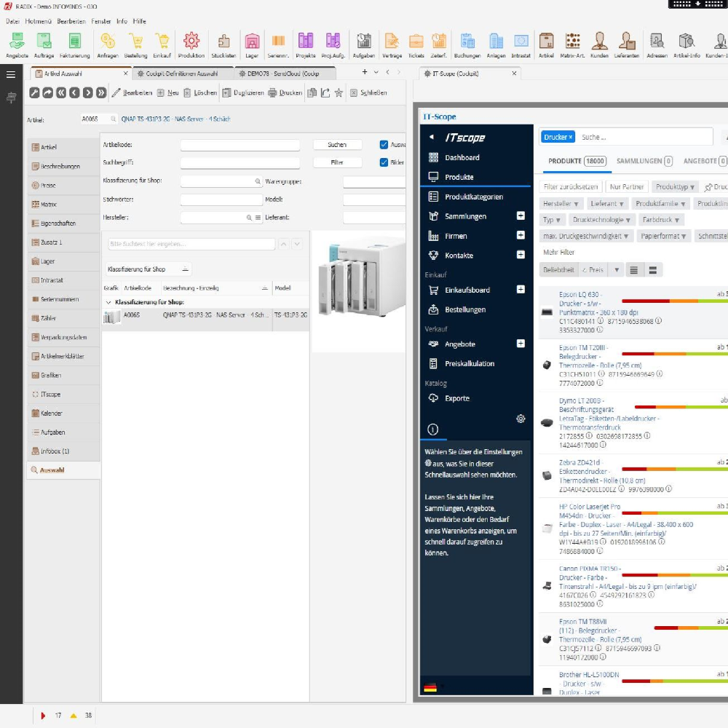Open the Buchungen module
The width and height of the screenshot is (728, 728).
coord(467,45)
